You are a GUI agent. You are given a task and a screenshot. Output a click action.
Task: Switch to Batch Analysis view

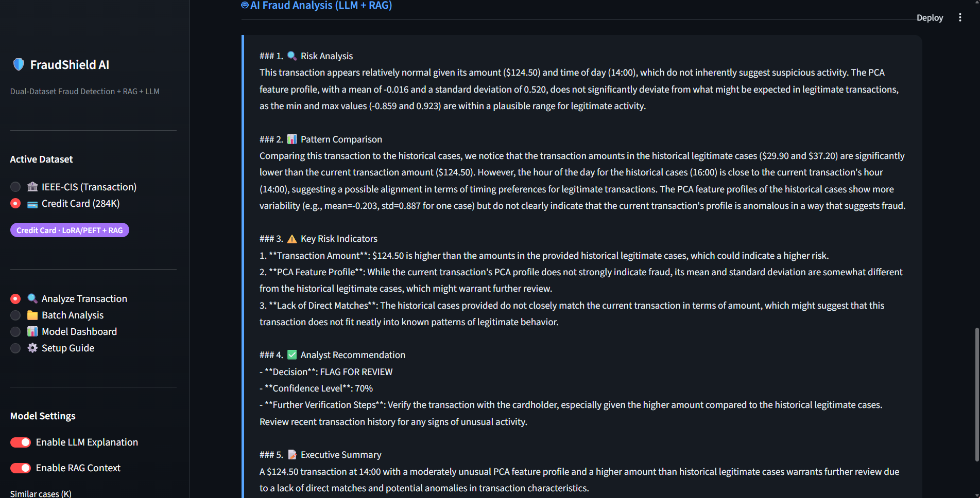pos(73,315)
